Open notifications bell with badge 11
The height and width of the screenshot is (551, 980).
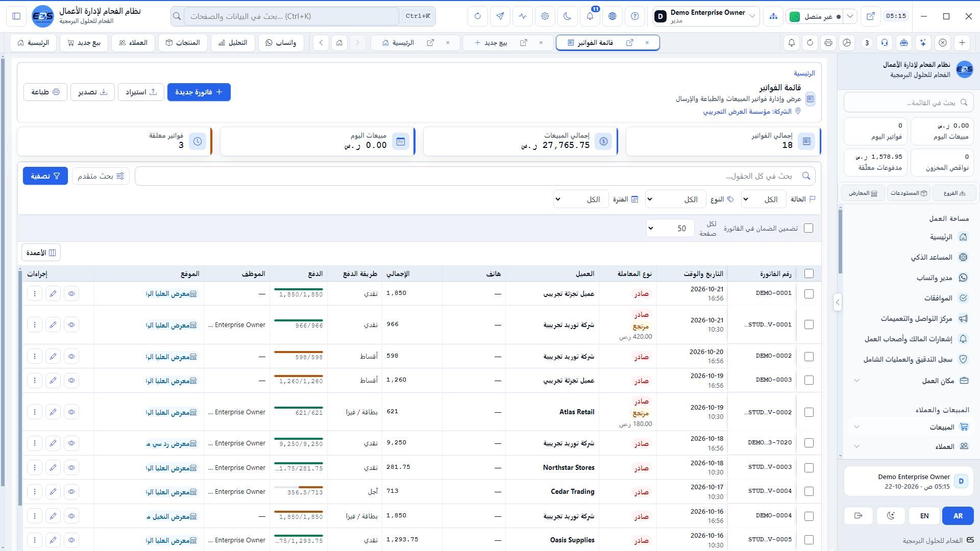pyautogui.click(x=590, y=16)
